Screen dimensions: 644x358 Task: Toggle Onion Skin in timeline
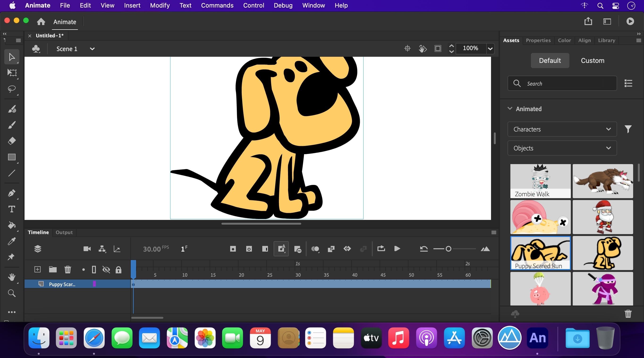click(315, 249)
